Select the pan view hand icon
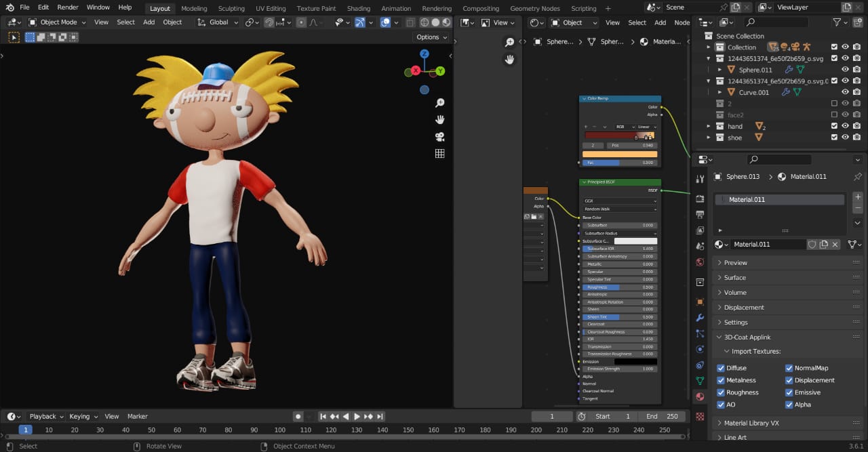The width and height of the screenshot is (868, 452). pyautogui.click(x=439, y=120)
